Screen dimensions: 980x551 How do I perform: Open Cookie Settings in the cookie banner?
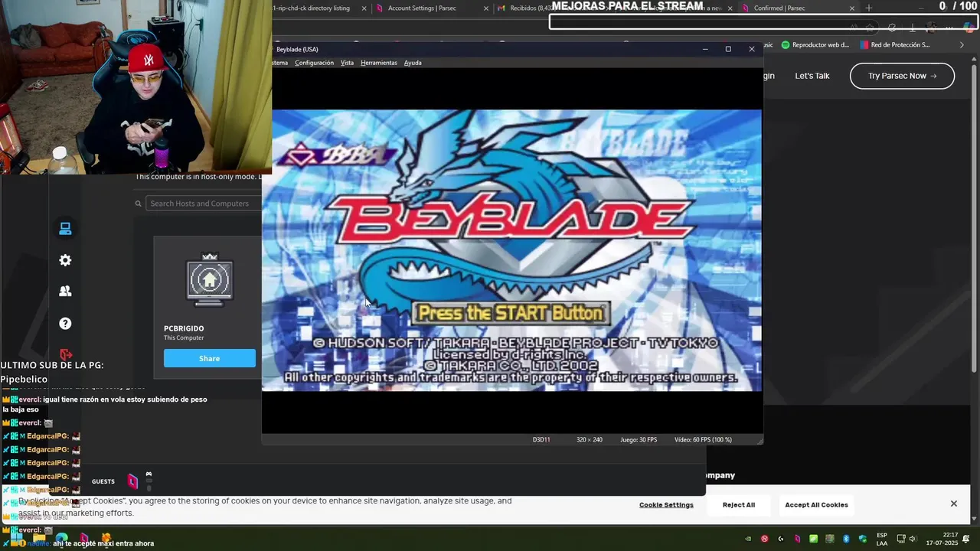tap(666, 505)
